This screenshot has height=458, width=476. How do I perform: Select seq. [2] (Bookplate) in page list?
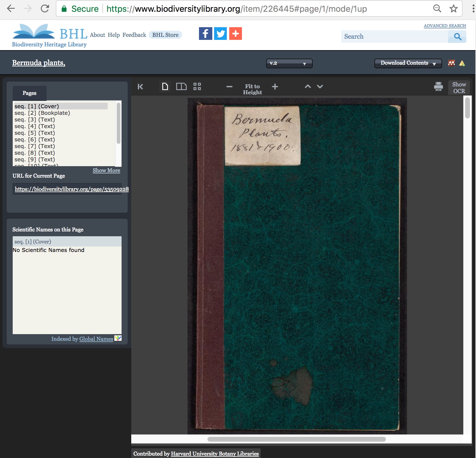click(x=42, y=113)
